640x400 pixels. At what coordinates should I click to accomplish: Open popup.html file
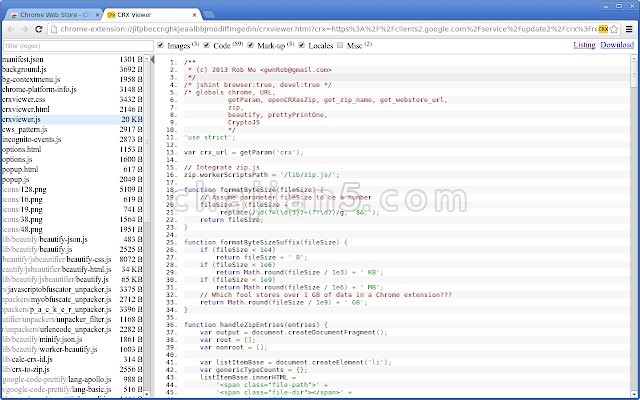72,169
